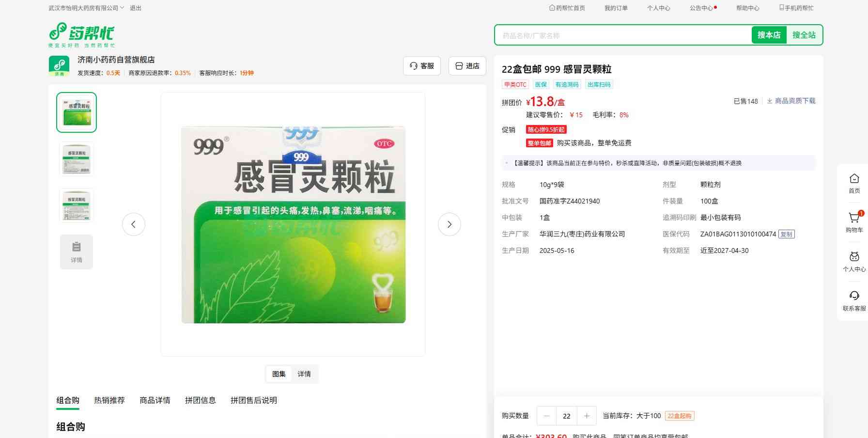868x438 pixels.
Task: Expand the 武汉市怡明大药房 account dropdown
Action: coord(86,8)
